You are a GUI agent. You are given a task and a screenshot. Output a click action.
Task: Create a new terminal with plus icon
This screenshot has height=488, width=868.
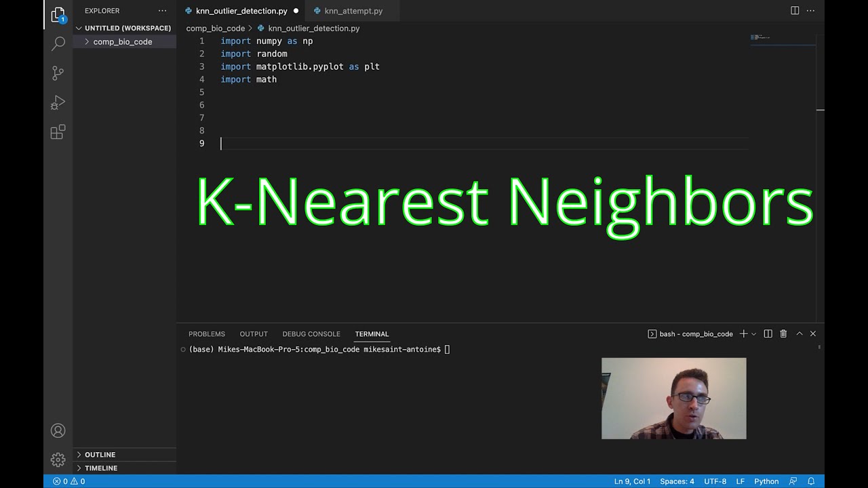point(743,333)
